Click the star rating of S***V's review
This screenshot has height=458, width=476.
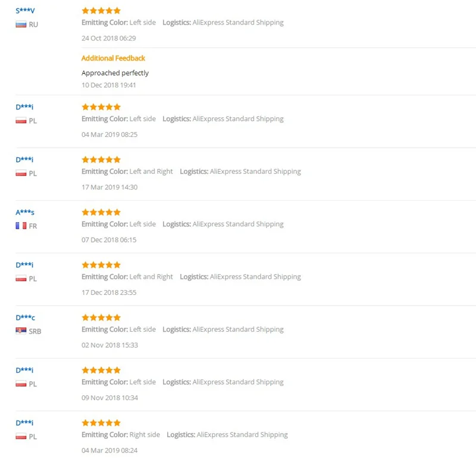click(x=101, y=11)
